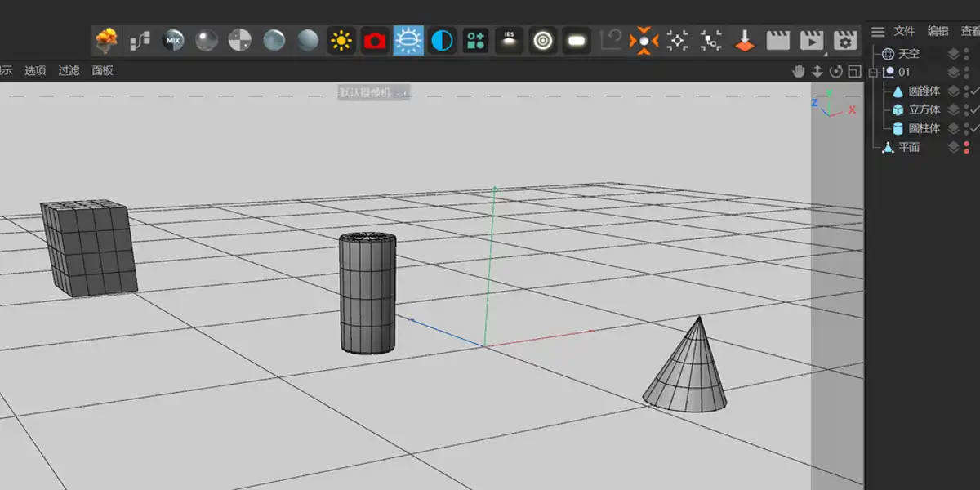Select the MIX material sphere icon
The height and width of the screenshot is (490, 980).
(174, 38)
